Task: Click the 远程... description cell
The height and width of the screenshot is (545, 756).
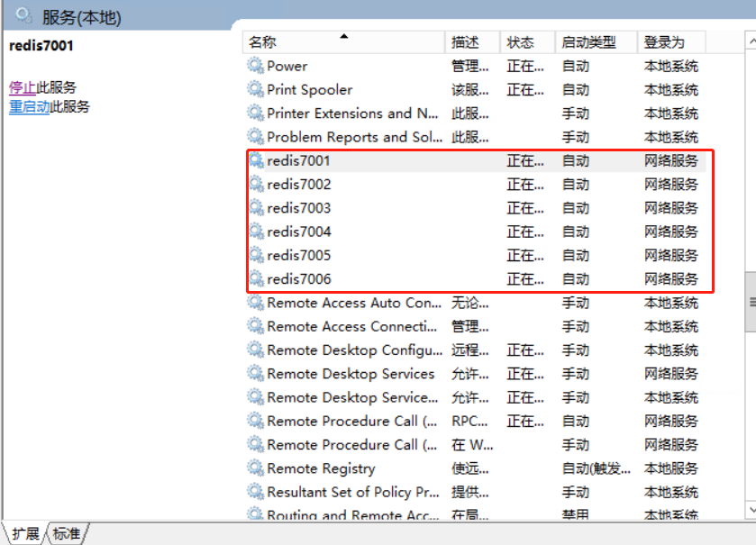Action: click(x=470, y=350)
